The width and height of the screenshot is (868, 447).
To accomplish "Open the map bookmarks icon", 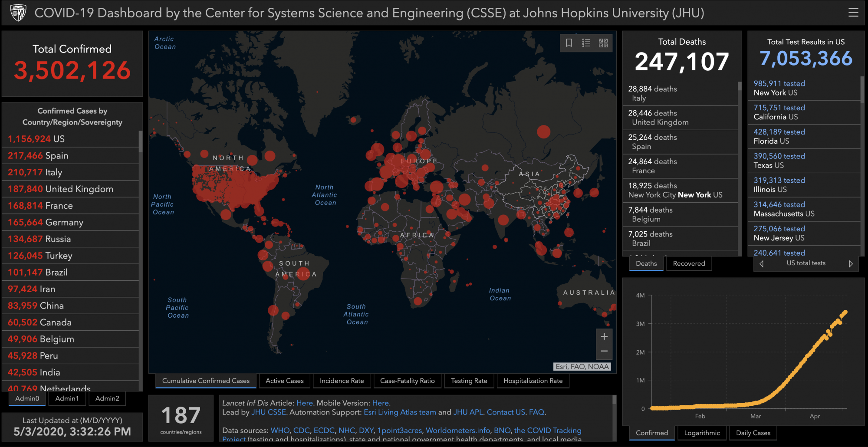I will (569, 43).
